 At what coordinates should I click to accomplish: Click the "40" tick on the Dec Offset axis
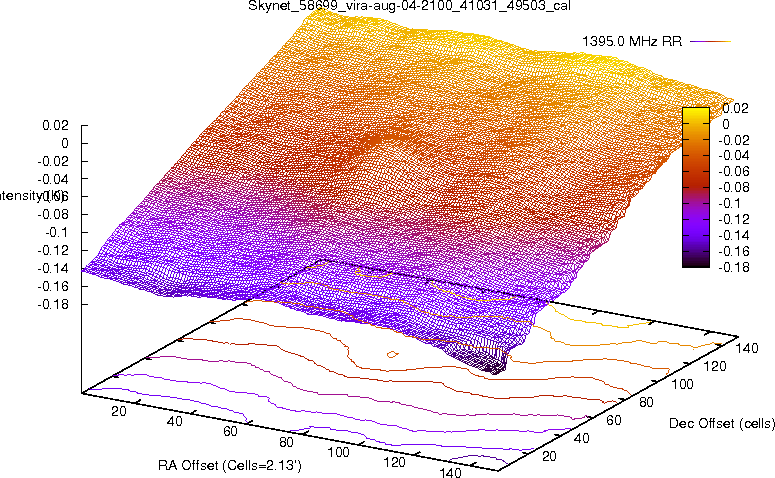582,438
